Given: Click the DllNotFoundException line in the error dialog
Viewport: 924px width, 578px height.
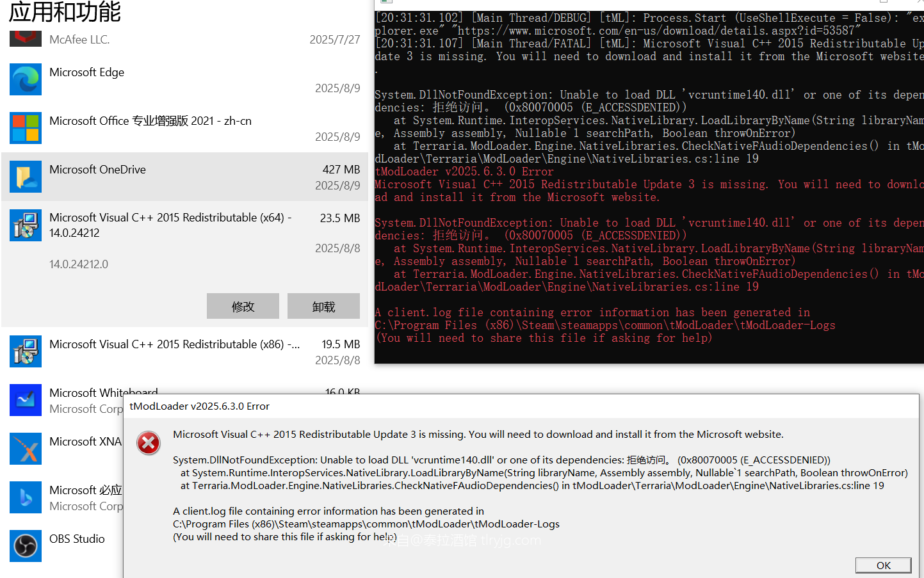Looking at the screenshot, I should click(x=501, y=460).
